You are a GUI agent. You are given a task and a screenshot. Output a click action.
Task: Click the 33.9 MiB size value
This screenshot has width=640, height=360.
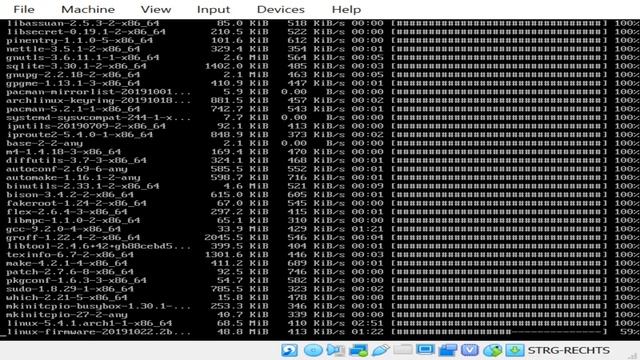click(244, 229)
